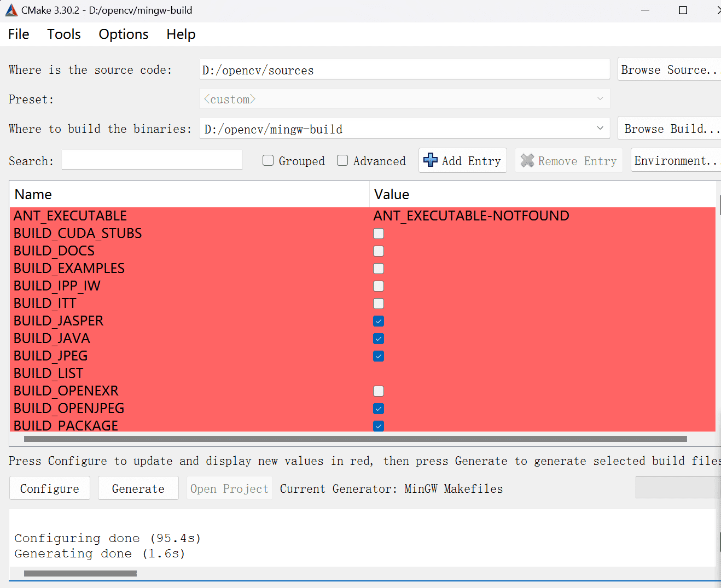Open the Environment dialog button
The image size is (721, 588).
tap(676, 160)
